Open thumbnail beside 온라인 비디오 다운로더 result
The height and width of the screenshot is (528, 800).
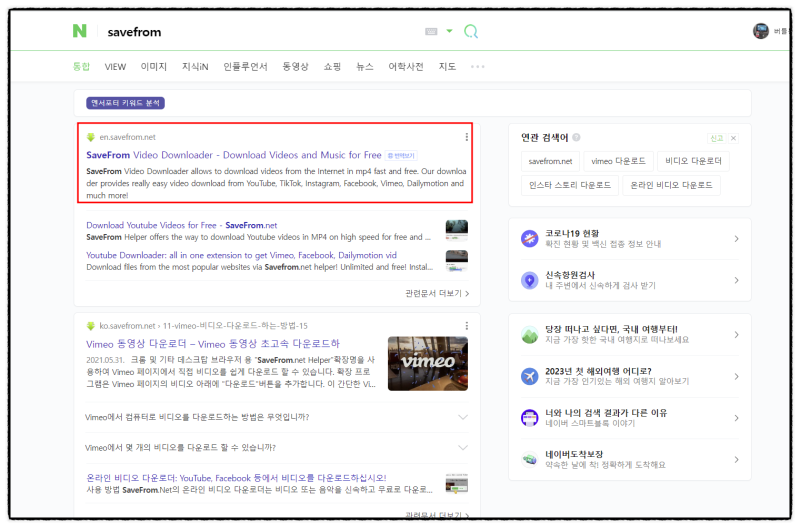(x=456, y=483)
